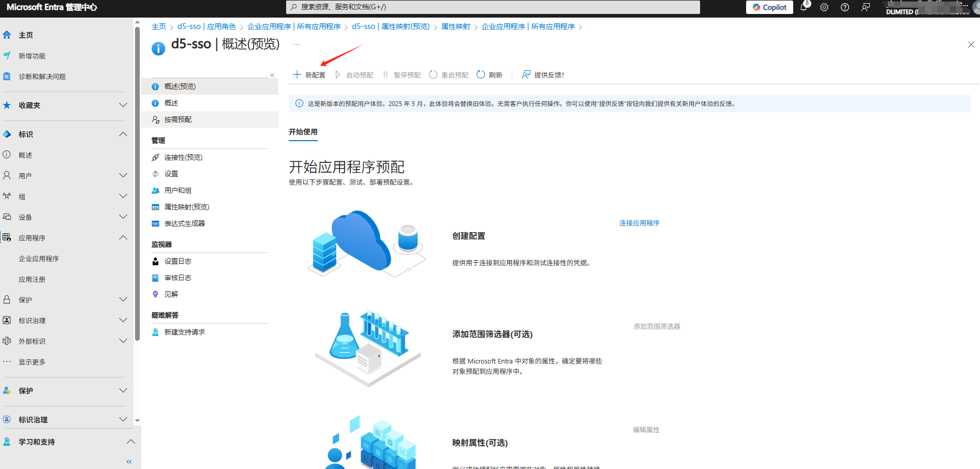Click the 连接性(预览) plug icon
This screenshot has width=980, height=469.
coord(155,158)
